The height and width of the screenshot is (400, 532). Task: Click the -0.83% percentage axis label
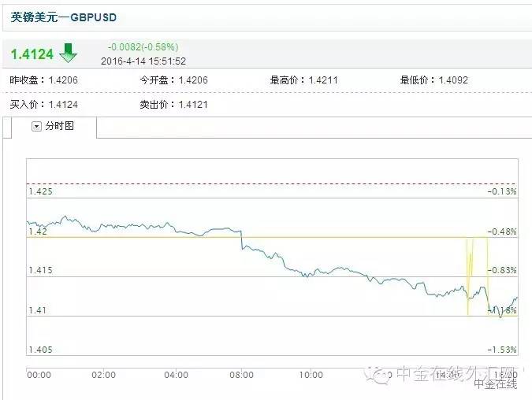(x=502, y=270)
